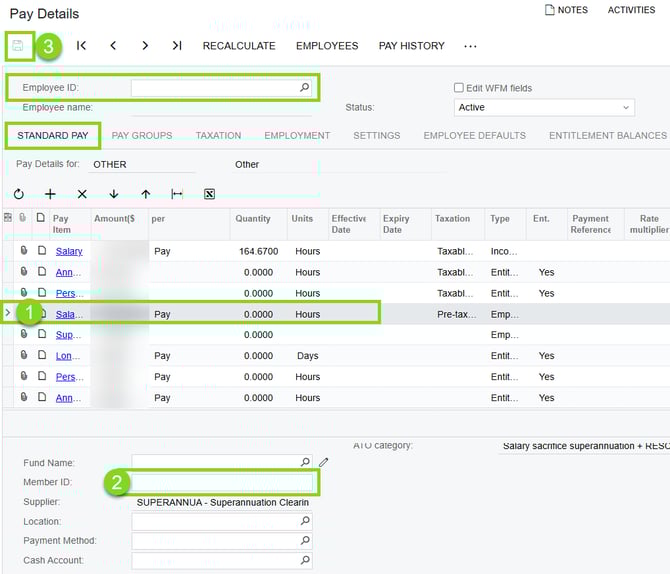
Task: Edit Fund Name with pencil icon
Action: [323, 462]
